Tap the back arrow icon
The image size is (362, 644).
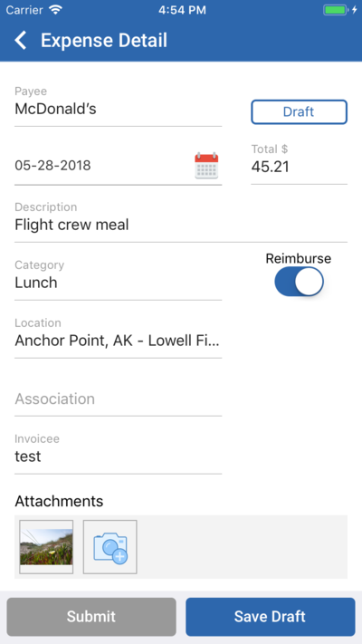tap(21, 41)
